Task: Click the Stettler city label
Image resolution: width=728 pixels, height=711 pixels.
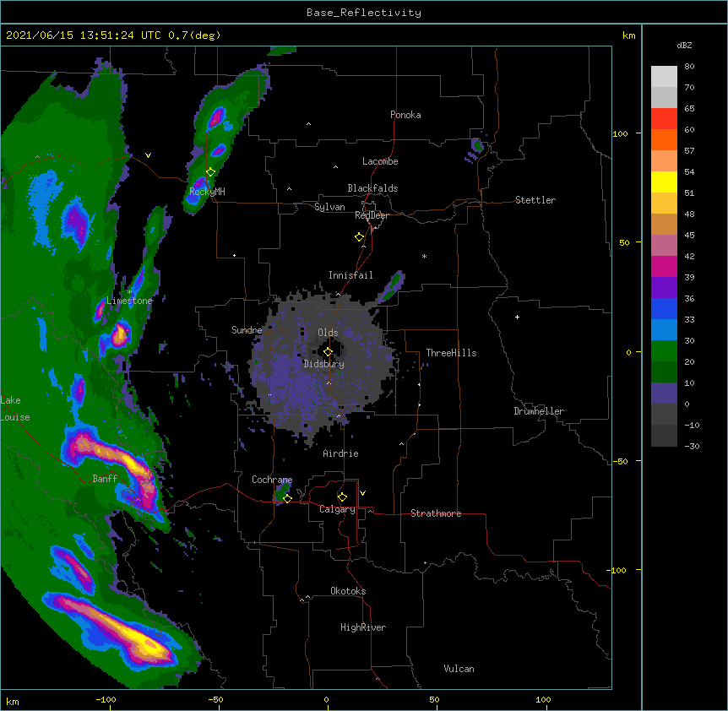Action: coord(535,200)
